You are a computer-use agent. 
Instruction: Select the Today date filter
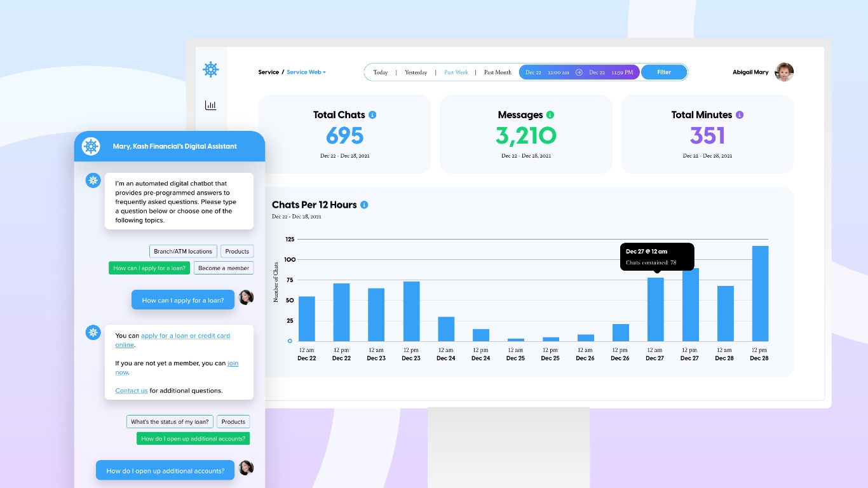pyautogui.click(x=381, y=72)
